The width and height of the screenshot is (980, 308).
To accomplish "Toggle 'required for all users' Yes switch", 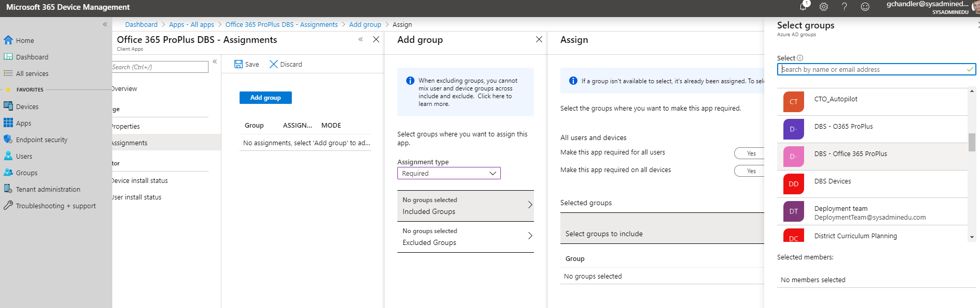I will coord(750,153).
